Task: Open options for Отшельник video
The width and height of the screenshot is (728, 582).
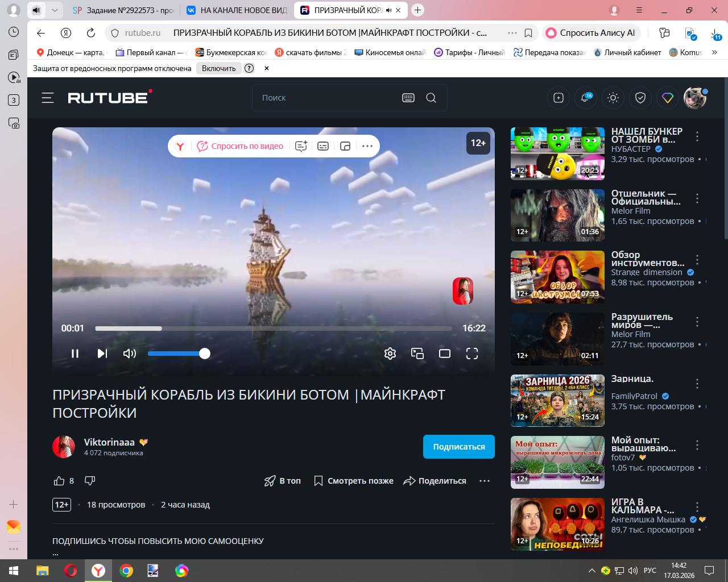Action: [697, 198]
